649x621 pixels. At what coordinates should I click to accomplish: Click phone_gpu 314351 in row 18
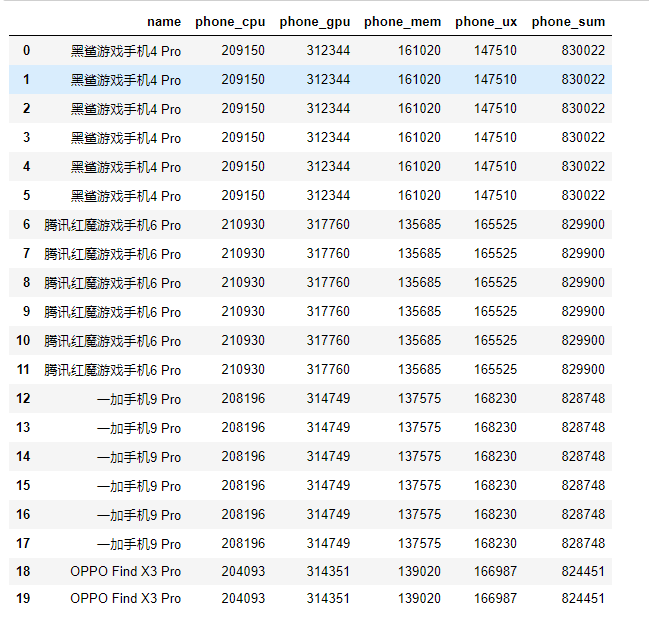pyautogui.click(x=328, y=571)
